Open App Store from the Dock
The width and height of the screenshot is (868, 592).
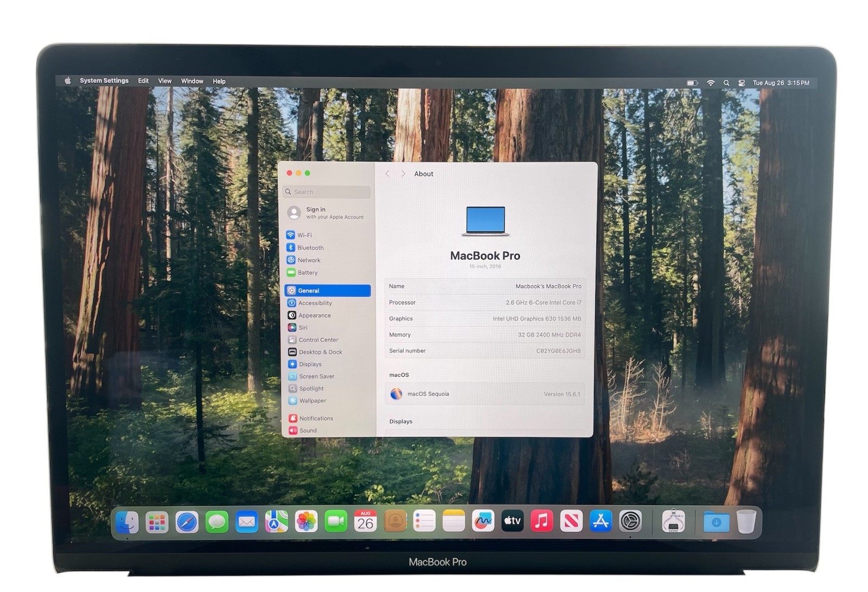[601, 522]
